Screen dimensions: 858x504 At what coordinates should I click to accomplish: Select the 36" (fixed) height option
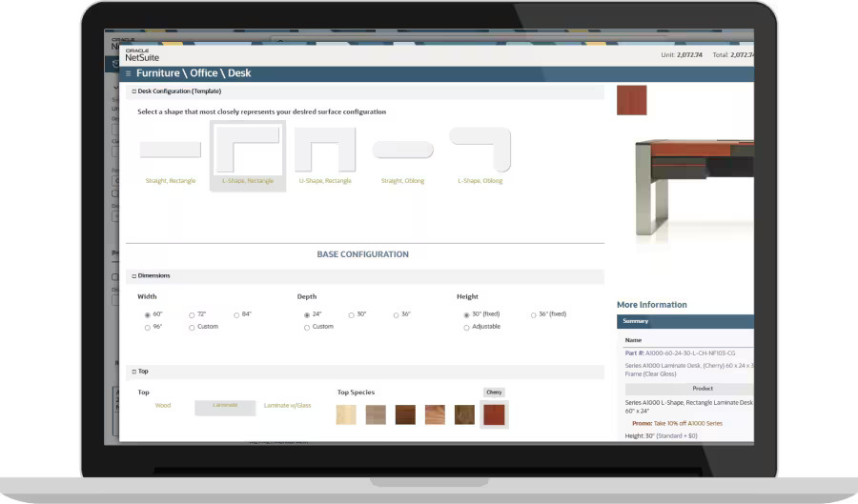click(x=533, y=314)
